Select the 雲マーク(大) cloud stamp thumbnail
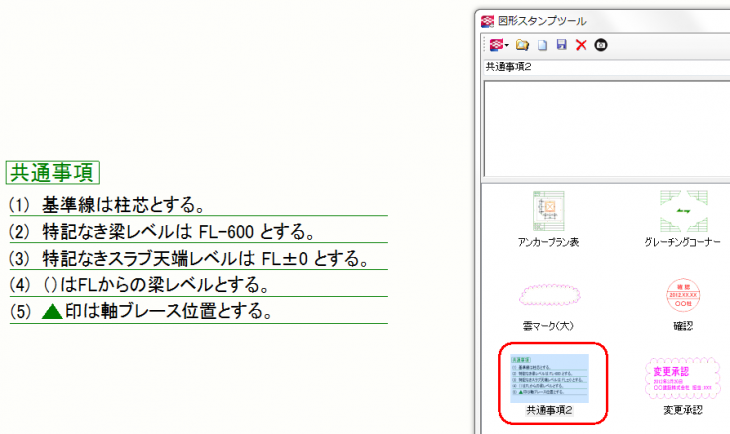 pyautogui.click(x=549, y=295)
